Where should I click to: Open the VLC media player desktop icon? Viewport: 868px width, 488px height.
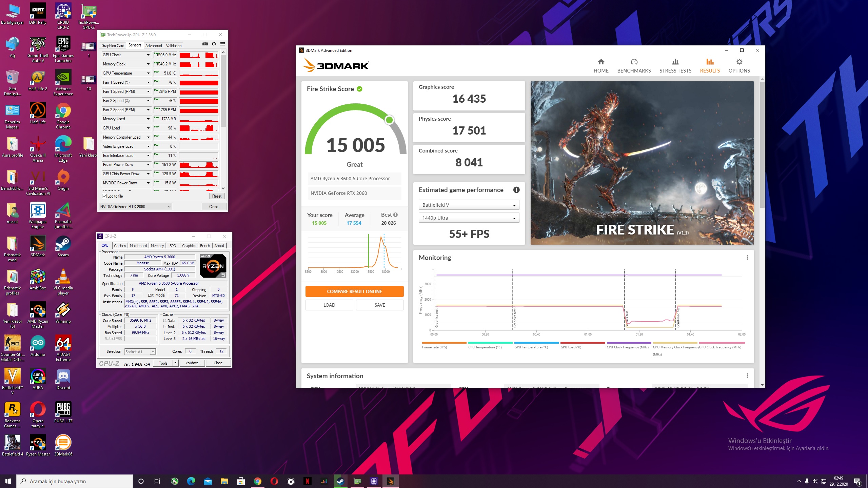pos(63,282)
